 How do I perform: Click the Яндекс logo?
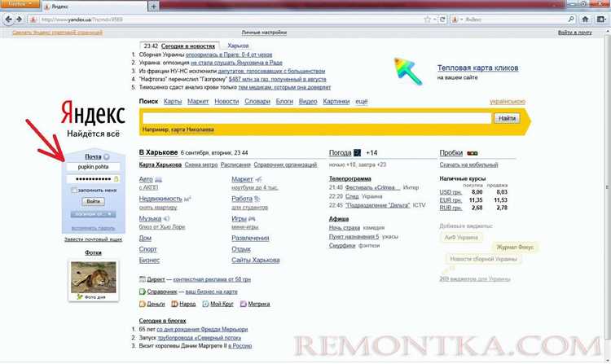click(x=93, y=112)
